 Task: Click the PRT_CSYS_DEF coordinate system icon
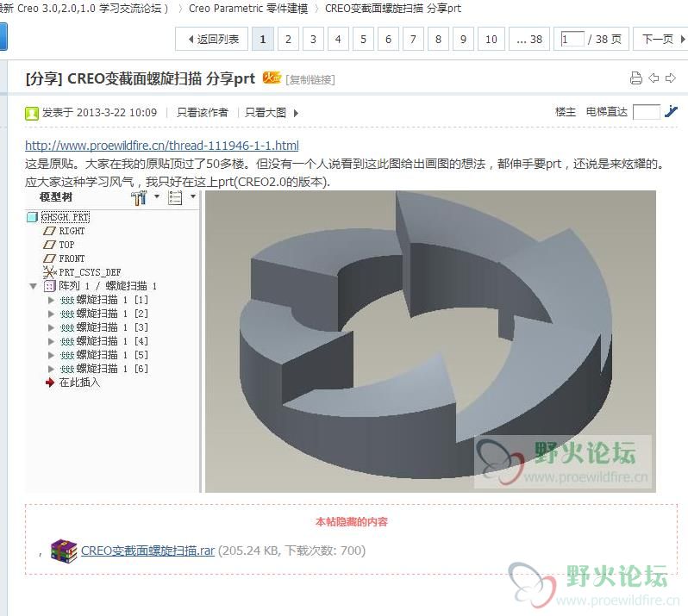(50, 272)
